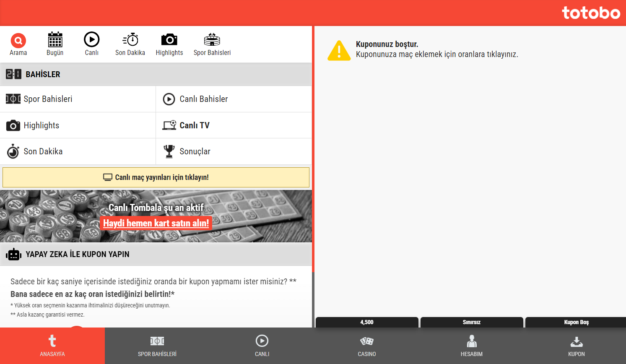The width and height of the screenshot is (626, 364).
Task: Open Canlı tab in bottom navigation
Action: click(x=262, y=346)
